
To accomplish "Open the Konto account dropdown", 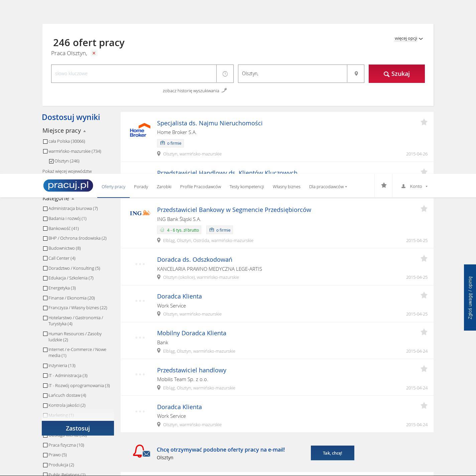I will 414,186.
